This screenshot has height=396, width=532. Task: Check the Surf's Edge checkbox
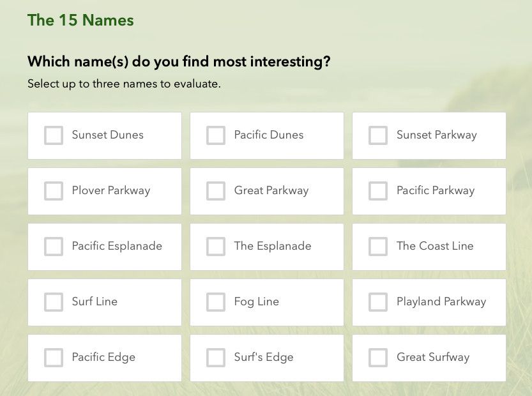click(x=216, y=358)
